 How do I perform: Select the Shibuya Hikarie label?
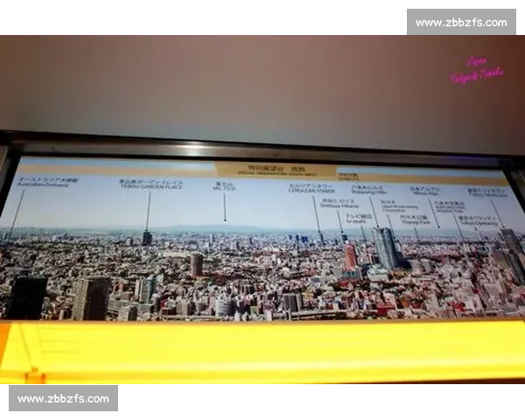tap(339, 204)
